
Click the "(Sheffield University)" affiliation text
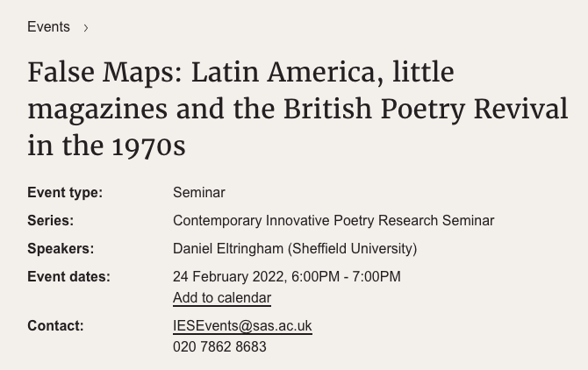click(352, 249)
